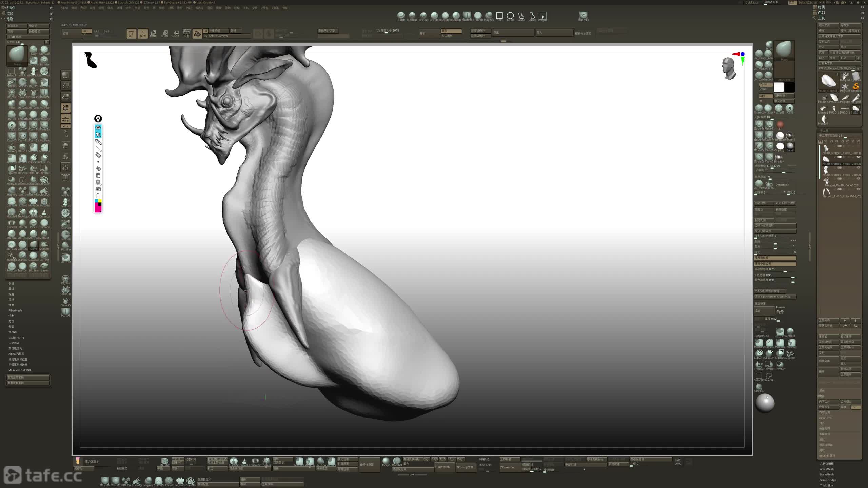Switch to subtool visibility set V2
868x488 pixels.
pyautogui.click(x=826, y=141)
